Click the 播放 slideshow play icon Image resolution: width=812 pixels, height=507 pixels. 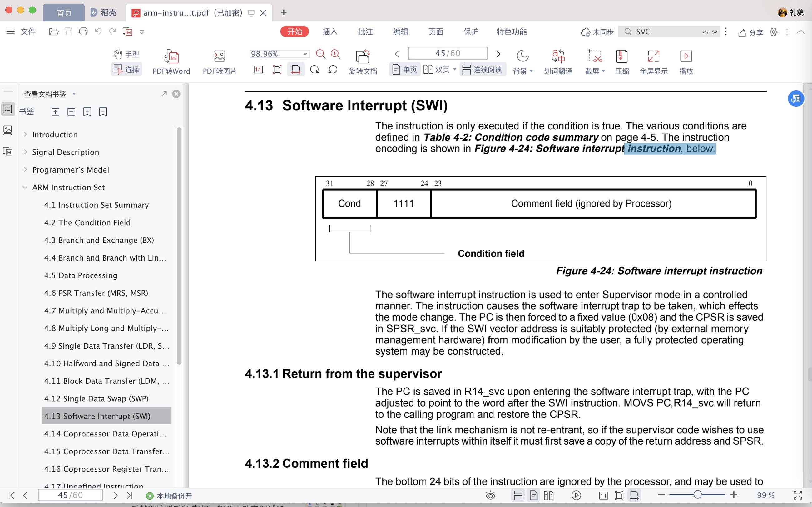(686, 57)
